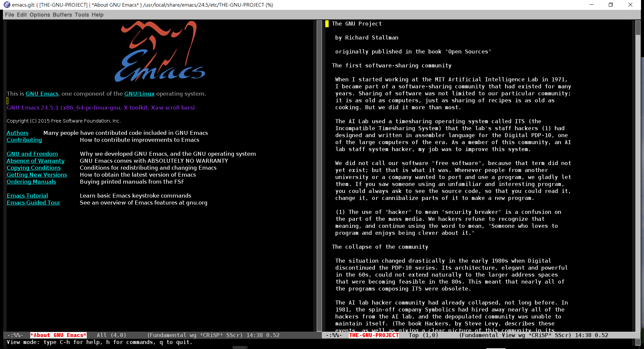
Task: Open the Buffers menu
Action: click(x=62, y=15)
